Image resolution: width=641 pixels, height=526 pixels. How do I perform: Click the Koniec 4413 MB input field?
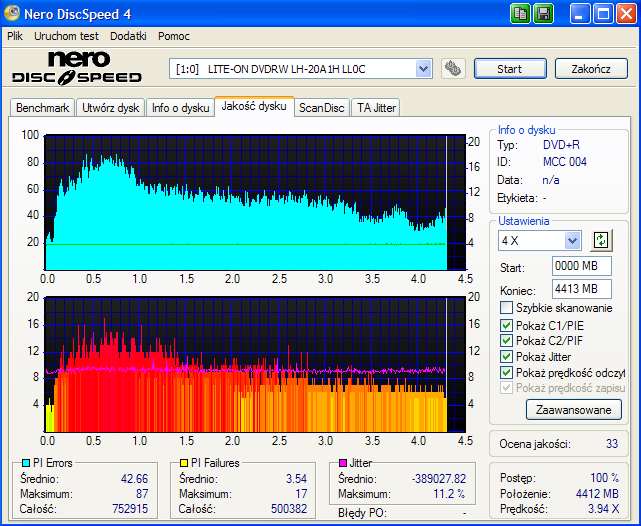point(581,289)
